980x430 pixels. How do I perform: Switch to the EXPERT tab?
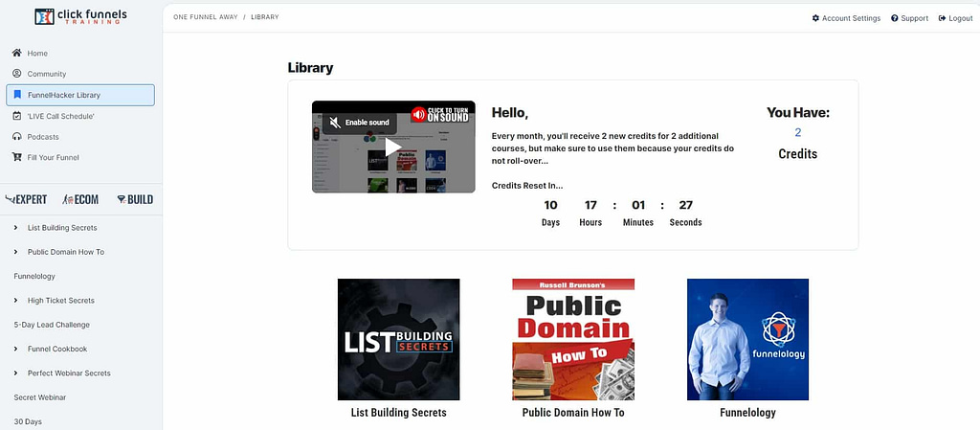coord(26,199)
